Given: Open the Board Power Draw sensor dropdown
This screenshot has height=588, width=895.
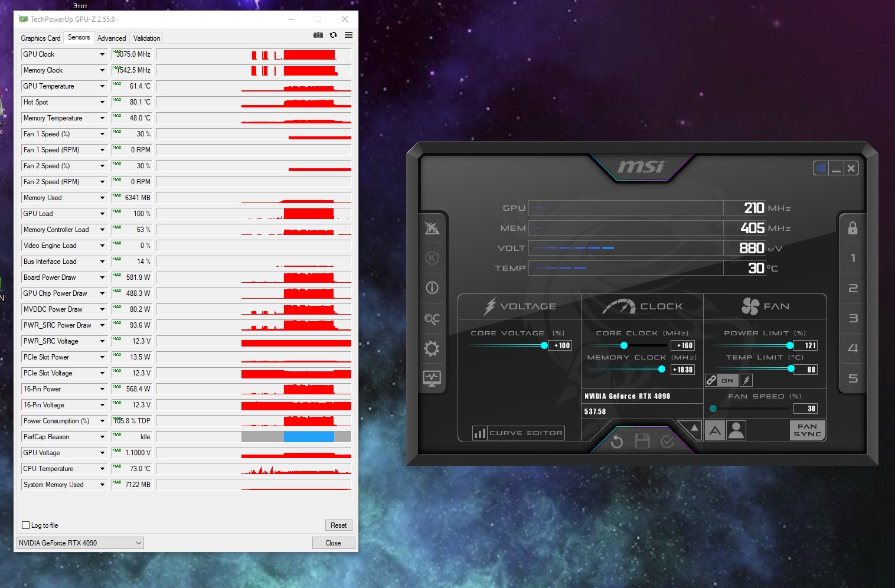Looking at the screenshot, I should [102, 277].
